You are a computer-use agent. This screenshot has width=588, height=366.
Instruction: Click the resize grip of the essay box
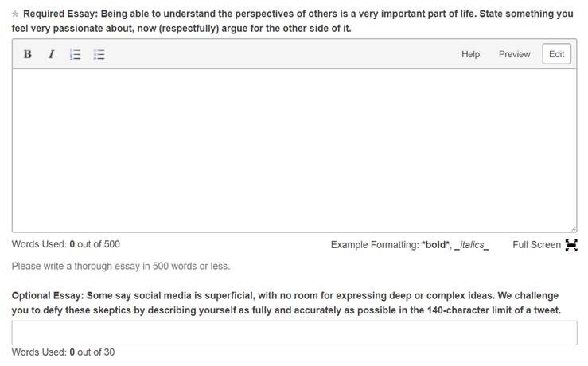click(574, 229)
